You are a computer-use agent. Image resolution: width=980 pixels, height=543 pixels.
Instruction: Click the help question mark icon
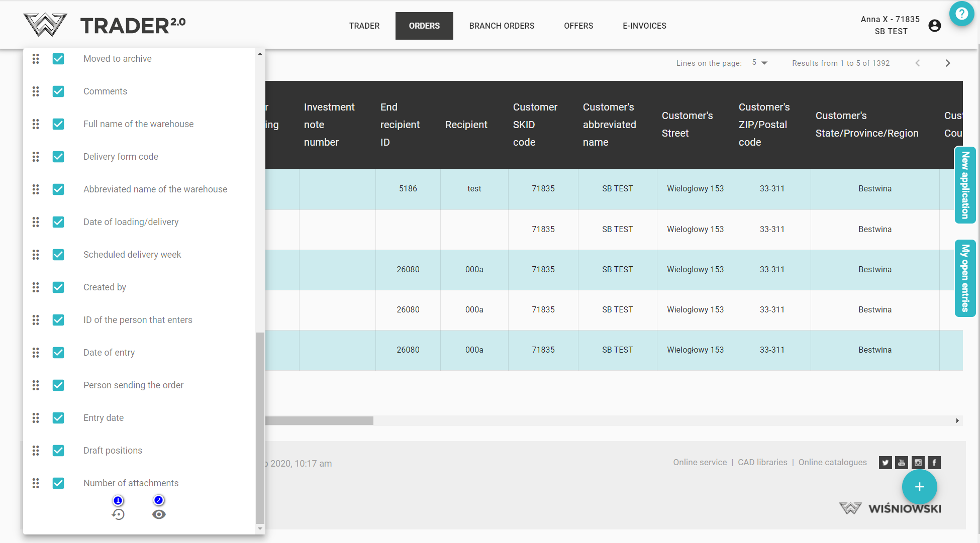[x=961, y=14]
